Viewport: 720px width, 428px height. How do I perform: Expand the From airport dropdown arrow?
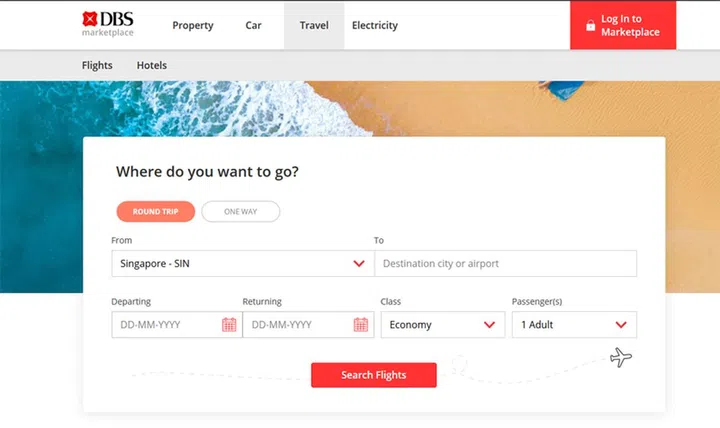(359, 264)
